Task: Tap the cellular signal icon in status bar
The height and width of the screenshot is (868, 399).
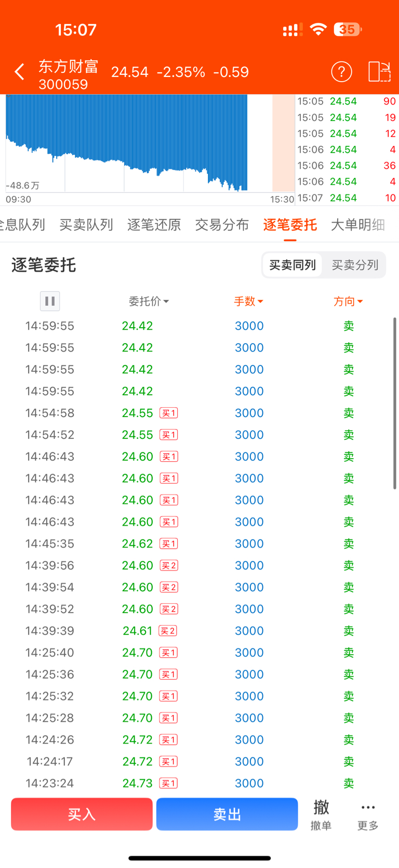Action: coord(292,30)
